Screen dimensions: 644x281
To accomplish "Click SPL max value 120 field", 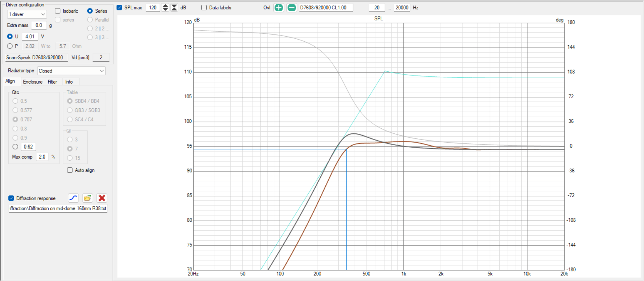I will point(153,8).
